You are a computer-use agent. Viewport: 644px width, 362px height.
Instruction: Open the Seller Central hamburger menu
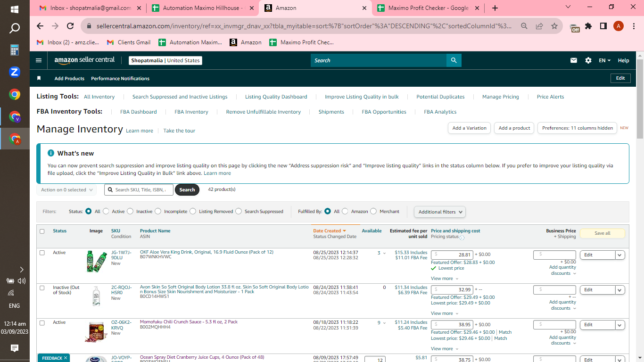pos(39,60)
